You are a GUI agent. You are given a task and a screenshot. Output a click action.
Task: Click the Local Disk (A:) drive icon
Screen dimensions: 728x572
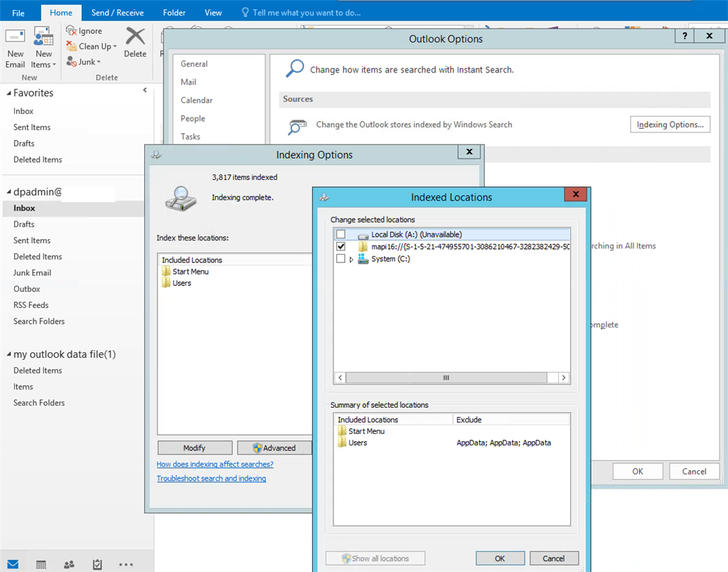pos(363,235)
